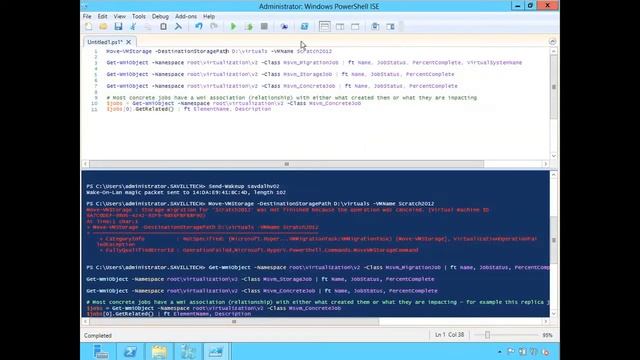Open the View menu
Image resolution: width=640 pixels, height=360 pixels.
click(x=119, y=16)
